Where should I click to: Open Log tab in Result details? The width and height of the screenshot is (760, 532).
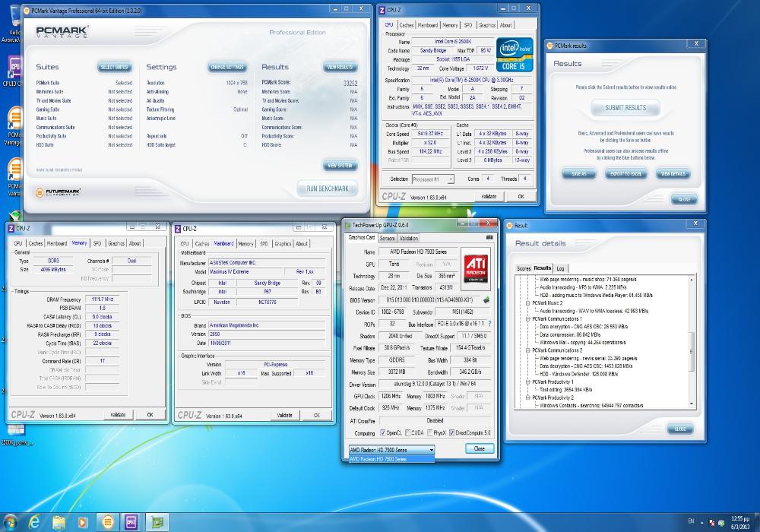pos(560,268)
